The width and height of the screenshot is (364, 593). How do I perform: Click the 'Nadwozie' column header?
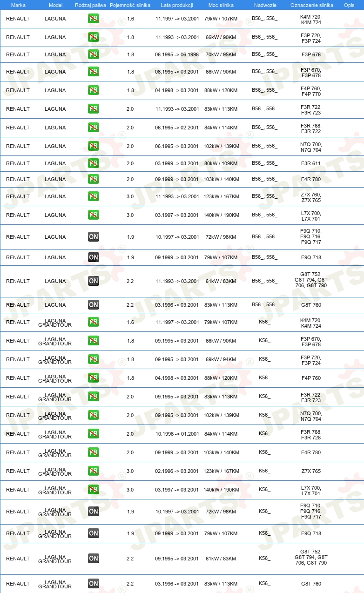click(265, 5)
